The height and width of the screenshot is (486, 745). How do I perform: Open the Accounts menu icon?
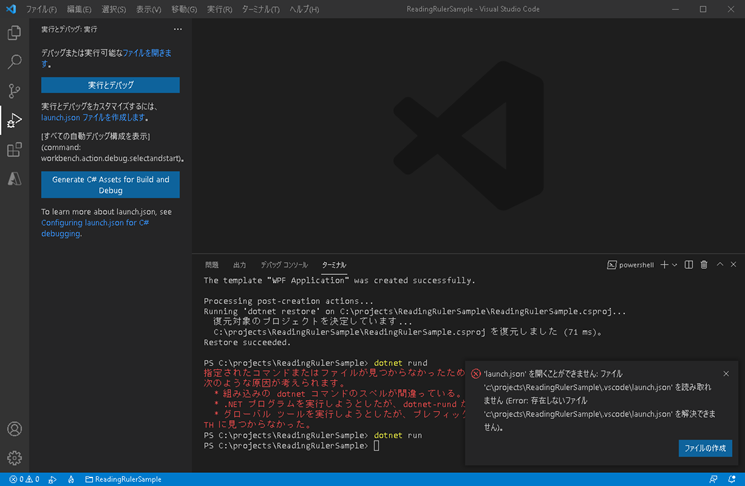tap(14, 429)
